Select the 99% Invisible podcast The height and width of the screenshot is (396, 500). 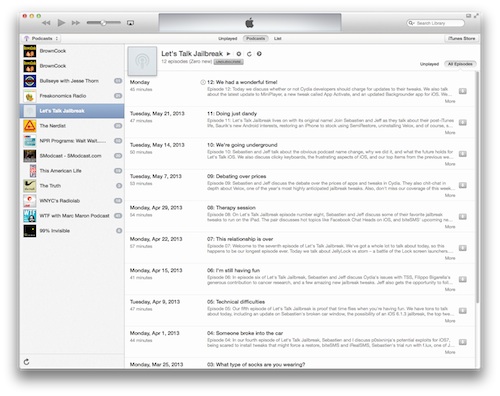pyautogui.click(x=72, y=231)
